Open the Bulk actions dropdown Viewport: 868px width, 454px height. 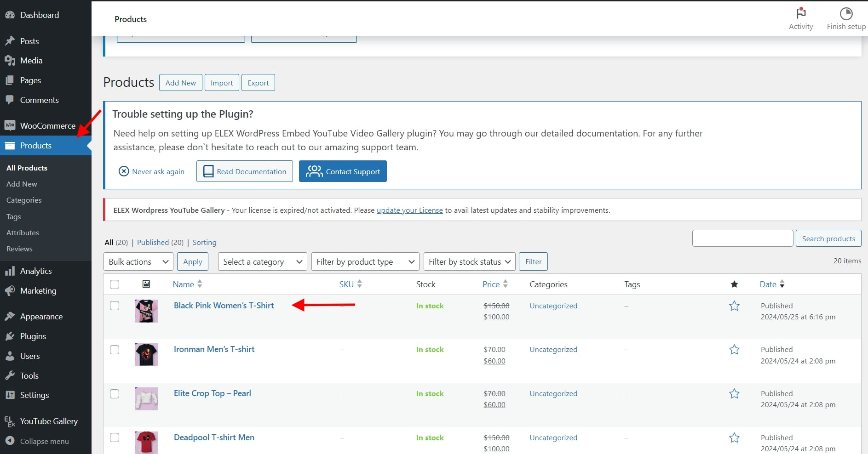coord(138,262)
